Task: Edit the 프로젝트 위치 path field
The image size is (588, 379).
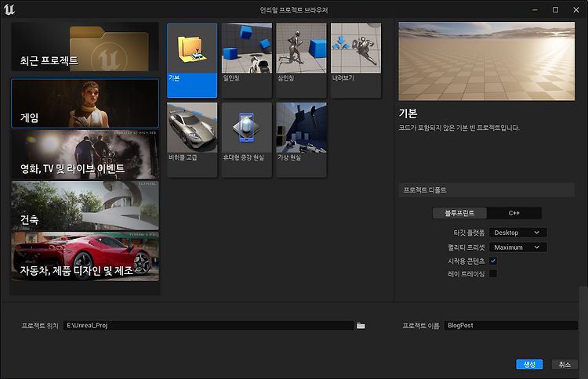Action: (209, 326)
